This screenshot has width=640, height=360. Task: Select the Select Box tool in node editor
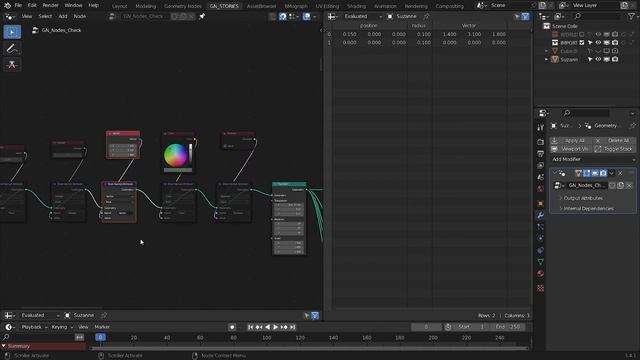tap(12, 32)
